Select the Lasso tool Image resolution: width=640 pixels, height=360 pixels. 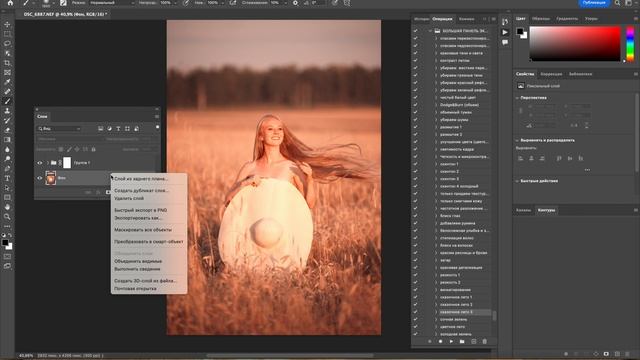click(7, 44)
